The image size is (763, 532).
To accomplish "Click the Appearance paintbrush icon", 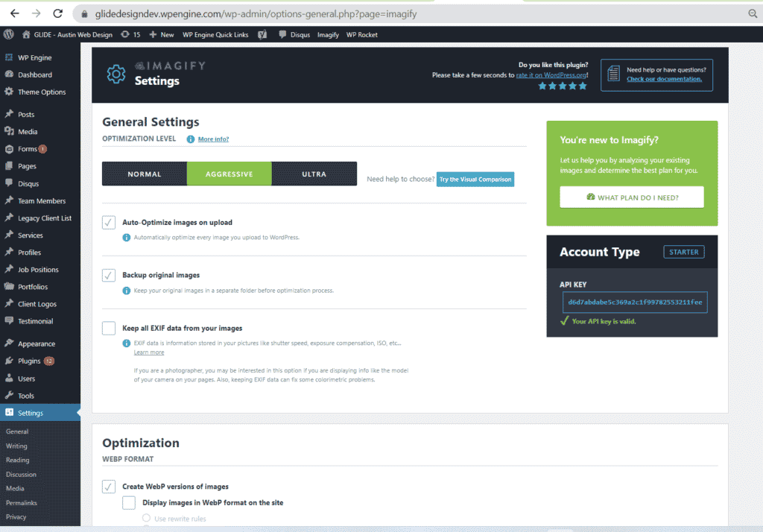I will click(9, 343).
